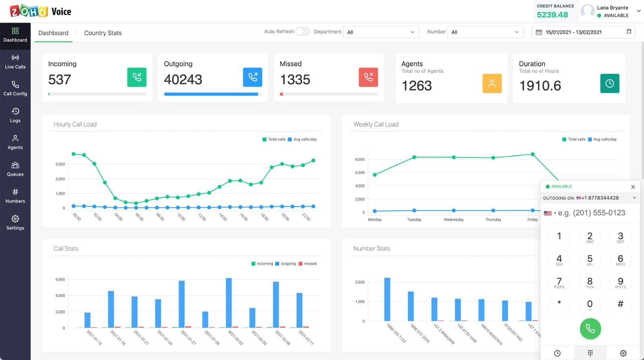Click the phone number input field
The width and height of the screenshot is (644, 360).
click(592, 213)
